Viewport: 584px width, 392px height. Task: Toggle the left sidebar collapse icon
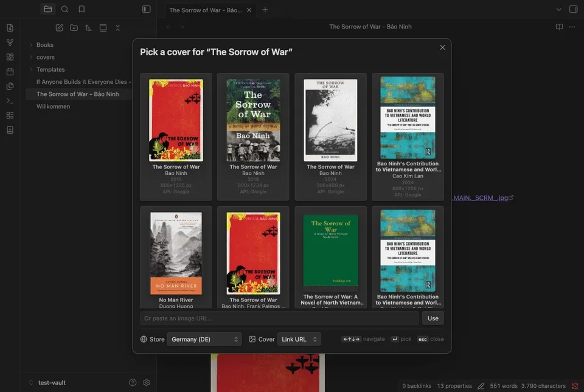pyautogui.click(x=147, y=9)
